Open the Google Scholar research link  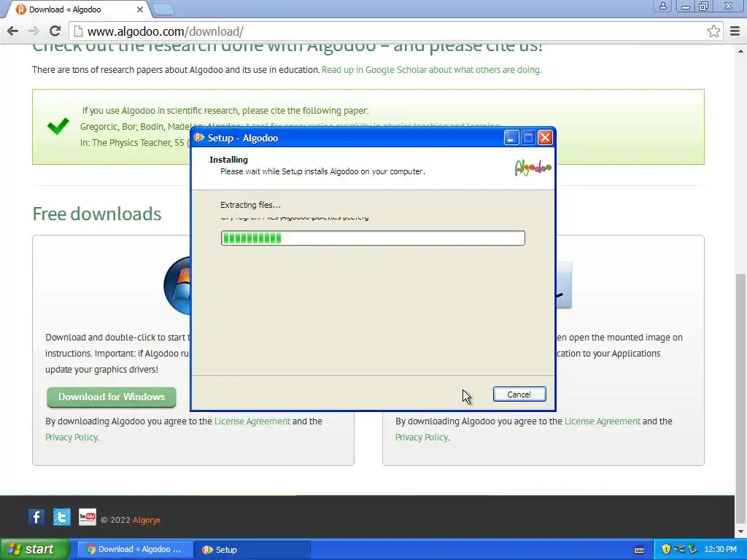coord(431,69)
